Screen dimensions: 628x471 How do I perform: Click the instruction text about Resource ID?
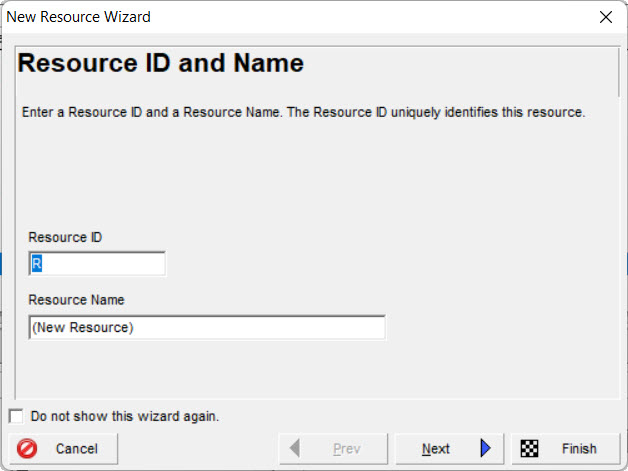303,112
